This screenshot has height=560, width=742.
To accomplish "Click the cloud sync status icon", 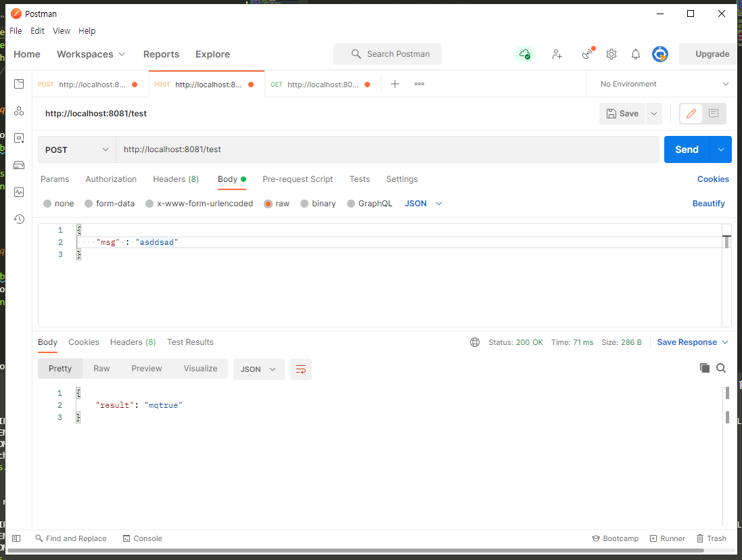I will pos(525,54).
